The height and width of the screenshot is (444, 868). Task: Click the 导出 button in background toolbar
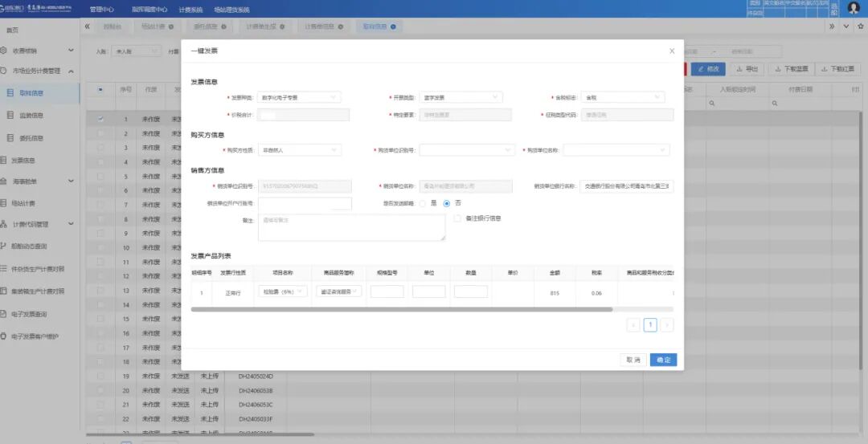[747, 69]
